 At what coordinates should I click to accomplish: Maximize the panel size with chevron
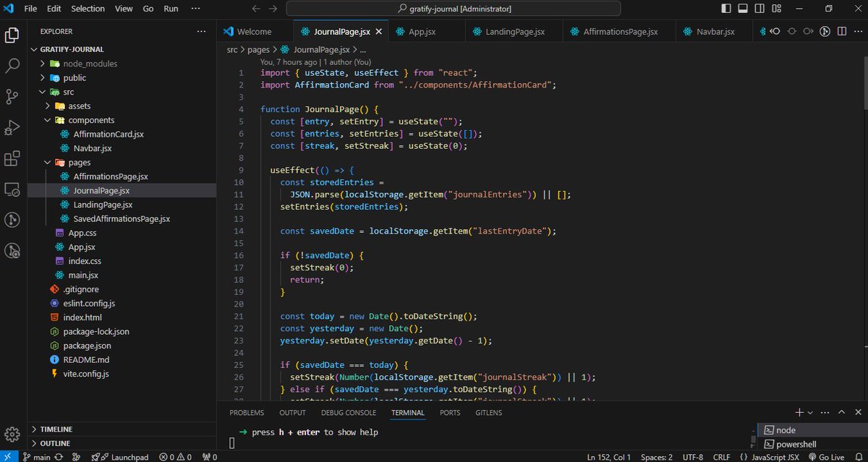[841, 412]
